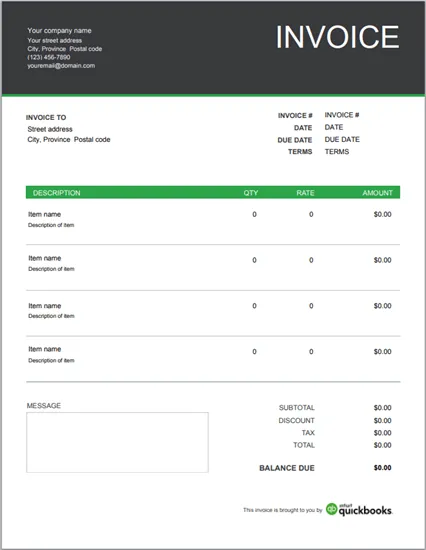
Task: Click the quickbooks wordmark text
Action: pyautogui.click(x=365, y=511)
